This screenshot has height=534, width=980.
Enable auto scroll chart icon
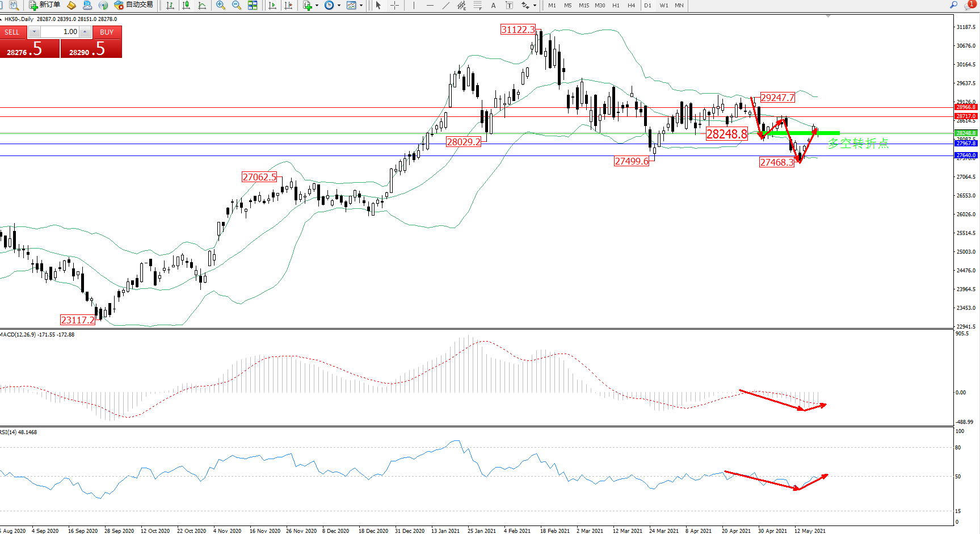pyautogui.click(x=272, y=5)
